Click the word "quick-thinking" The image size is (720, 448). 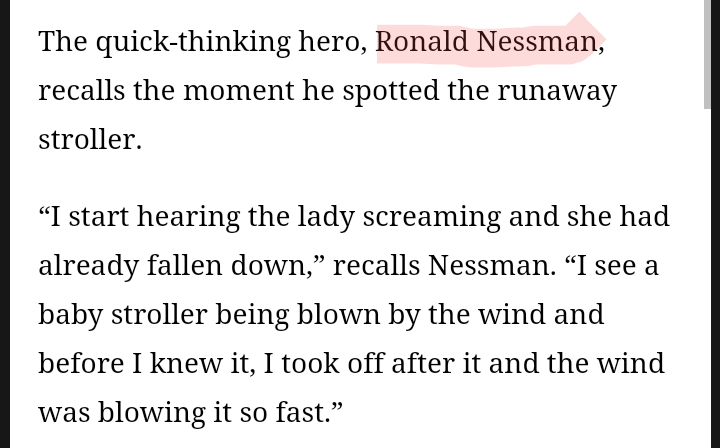pyautogui.click(x=193, y=41)
